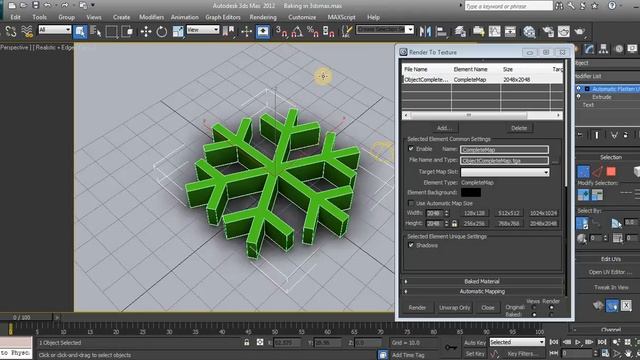Uncheck the Shadows checkbox
This screenshot has height=360, width=640.
coord(411,245)
